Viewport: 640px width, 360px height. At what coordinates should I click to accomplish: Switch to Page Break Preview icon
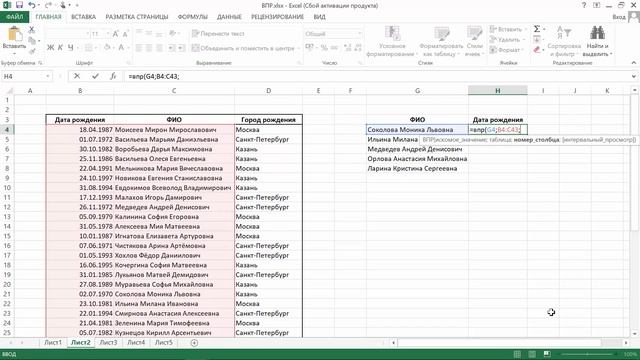pyautogui.click(x=547, y=354)
